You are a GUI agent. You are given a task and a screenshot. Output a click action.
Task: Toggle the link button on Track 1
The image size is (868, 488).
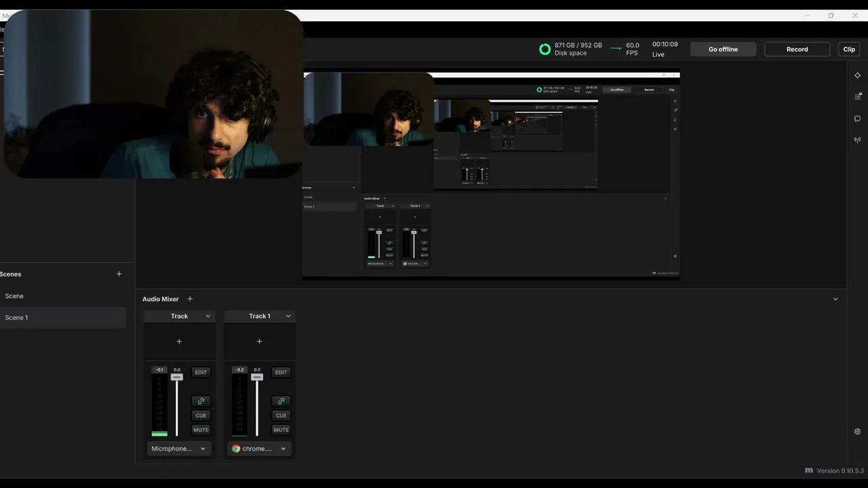coord(281,401)
